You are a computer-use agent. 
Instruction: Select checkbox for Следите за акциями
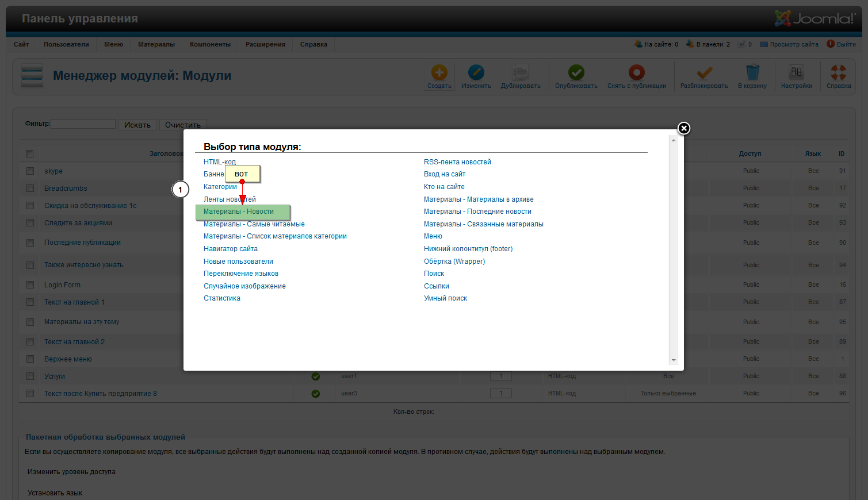coord(30,223)
